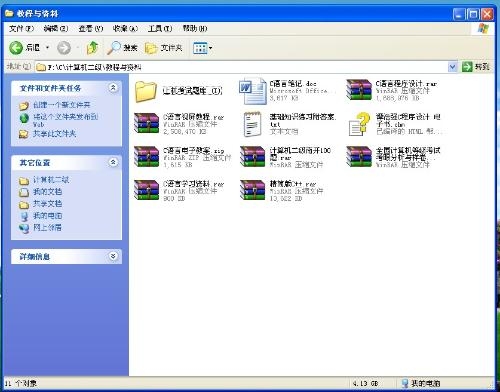The height and width of the screenshot is (392, 500).
Task: Minimize the explorer window
Action: coord(459,14)
